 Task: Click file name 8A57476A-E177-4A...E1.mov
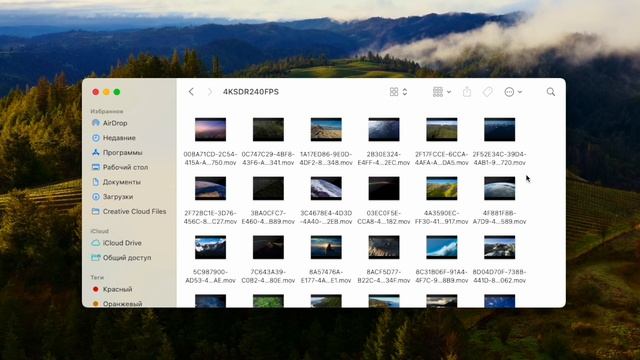326,276
